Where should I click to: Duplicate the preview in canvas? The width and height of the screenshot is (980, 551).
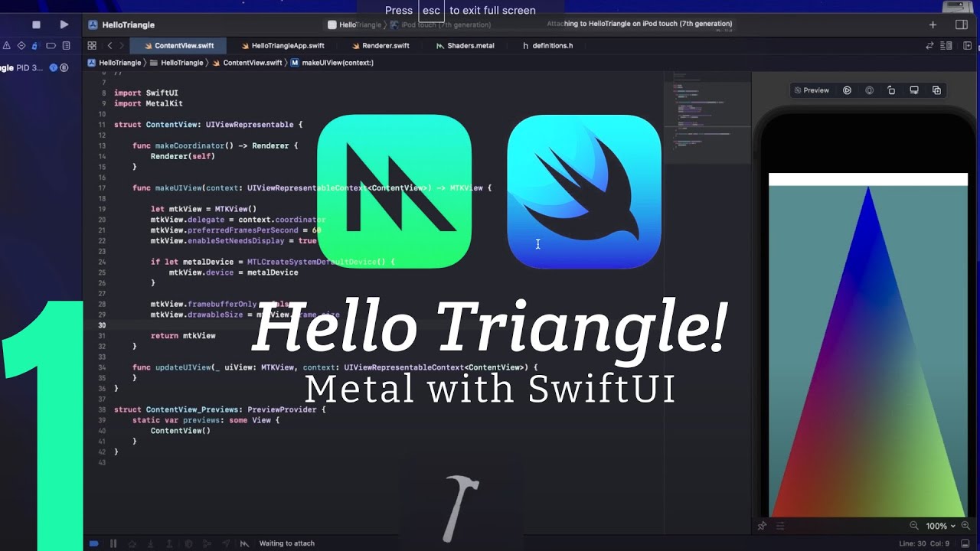click(936, 90)
